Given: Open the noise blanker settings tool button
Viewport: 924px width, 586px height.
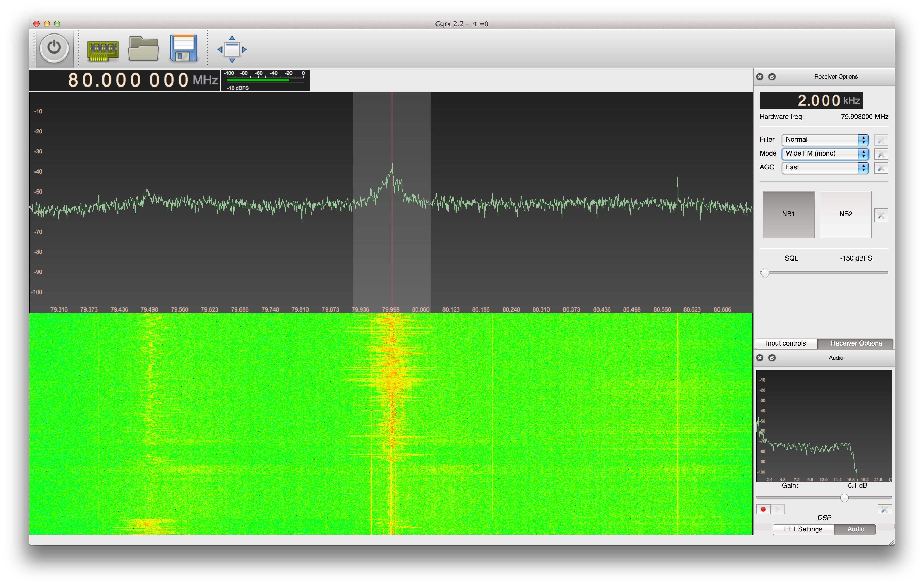Looking at the screenshot, I should point(881,215).
